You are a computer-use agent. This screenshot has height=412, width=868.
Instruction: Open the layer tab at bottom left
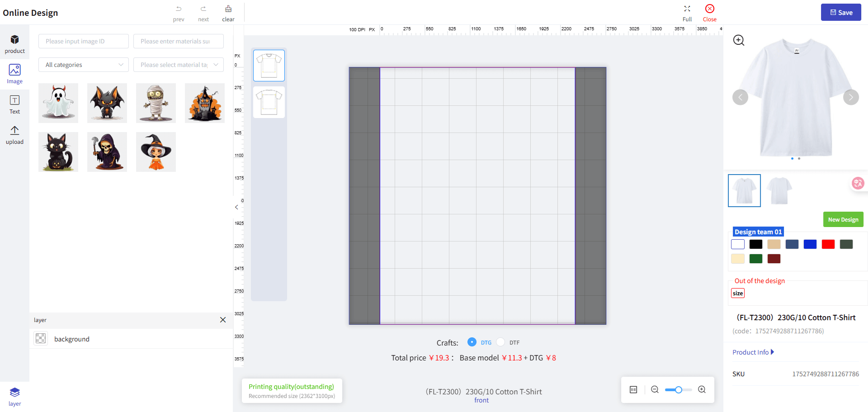[14, 396]
